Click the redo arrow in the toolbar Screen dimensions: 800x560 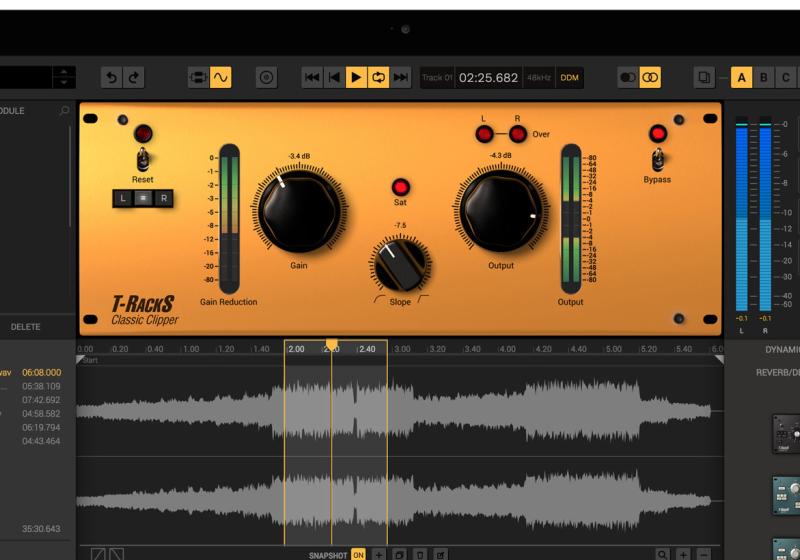(133, 77)
